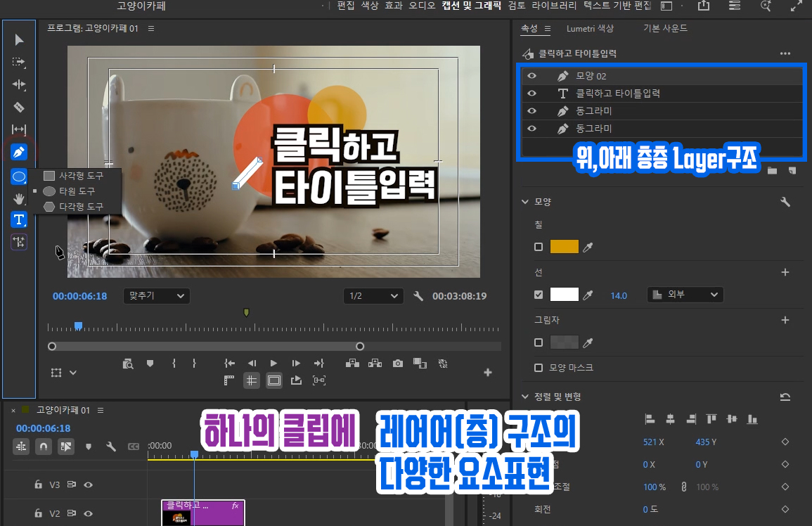Play the program monitor

273,364
